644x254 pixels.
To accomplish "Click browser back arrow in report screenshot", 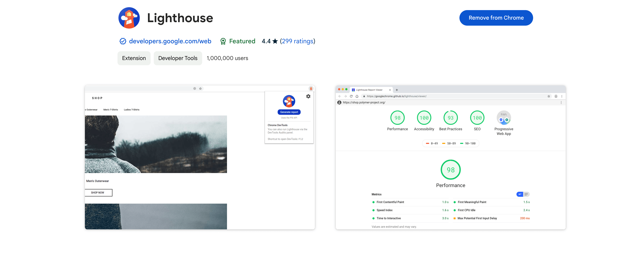I will (339, 96).
